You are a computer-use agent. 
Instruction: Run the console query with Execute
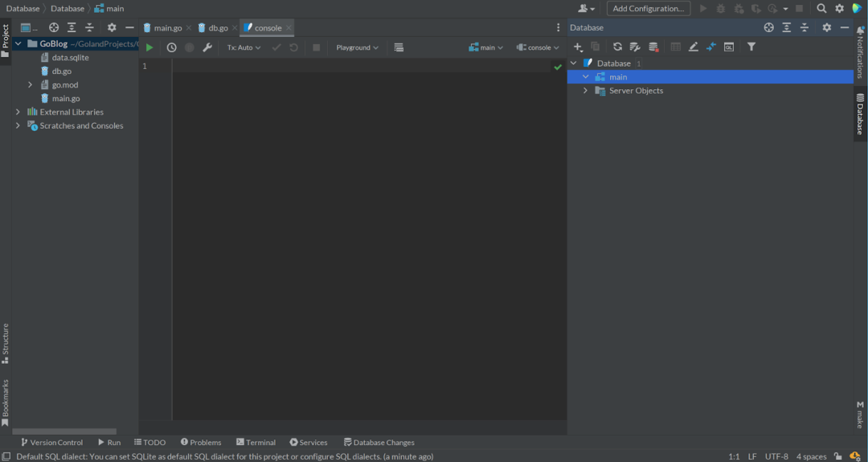[149, 47]
